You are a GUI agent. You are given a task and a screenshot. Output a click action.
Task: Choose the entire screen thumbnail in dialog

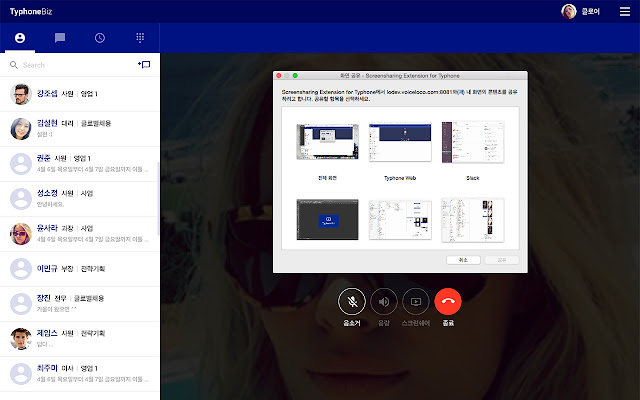click(x=327, y=142)
